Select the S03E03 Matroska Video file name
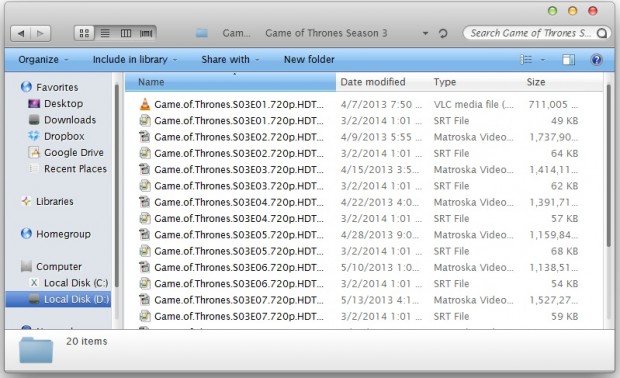This screenshot has height=378, width=620. point(239,169)
